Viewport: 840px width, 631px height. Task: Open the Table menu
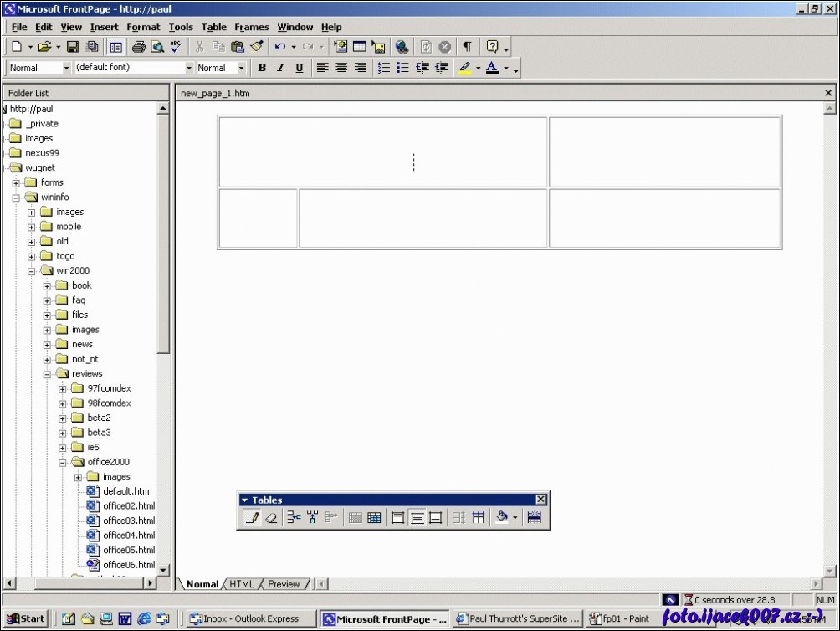point(214,27)
